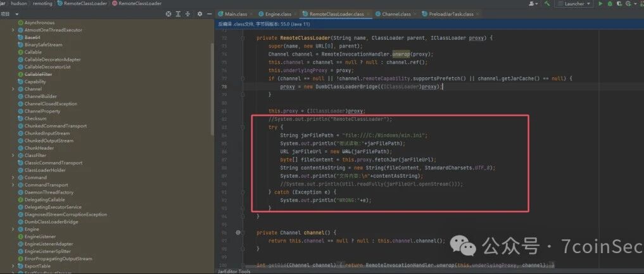The width and height of the screenshot is (644, 274).
Task: Click the Debug bug icon
Action: click(x=610, y=4)
